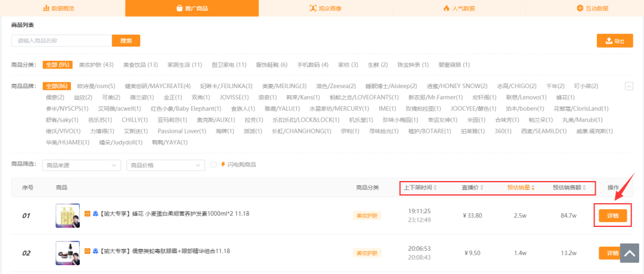This screenshot has width=644, height=274.
Task: Tick the 闪电购商品 checkbox
Action: click(x=213, y=164)
